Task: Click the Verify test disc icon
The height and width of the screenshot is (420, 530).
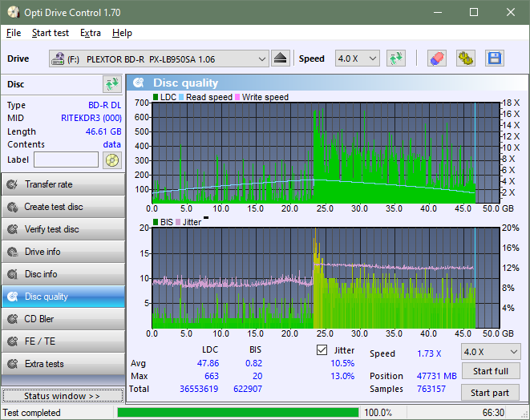Action: (13, 229)
